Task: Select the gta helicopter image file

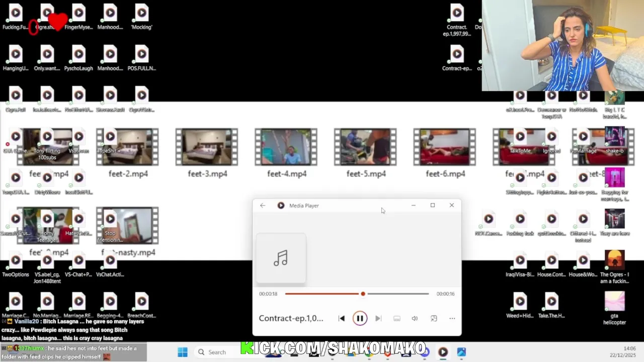Action: [614, 309]
